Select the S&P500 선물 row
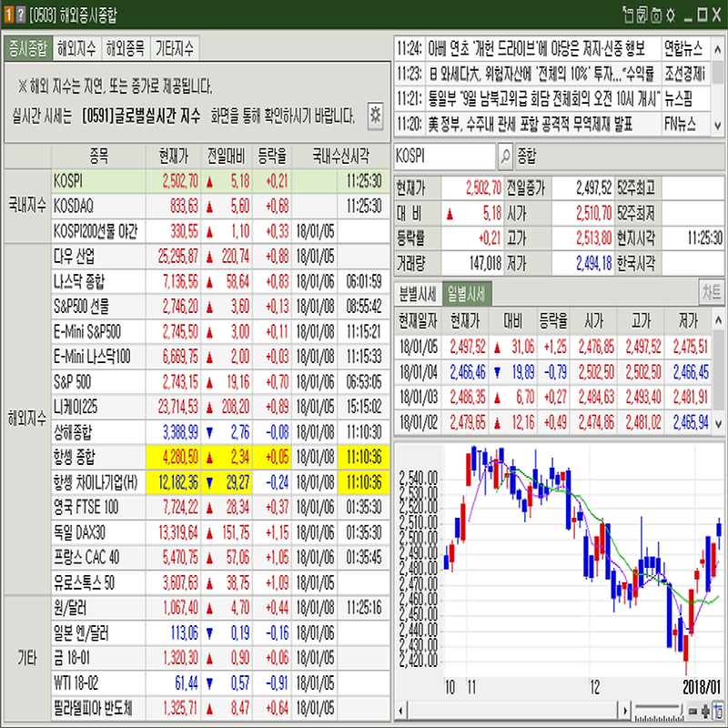Image resolution: width=728 pixels, height=728 pixels. click(220, 307)
